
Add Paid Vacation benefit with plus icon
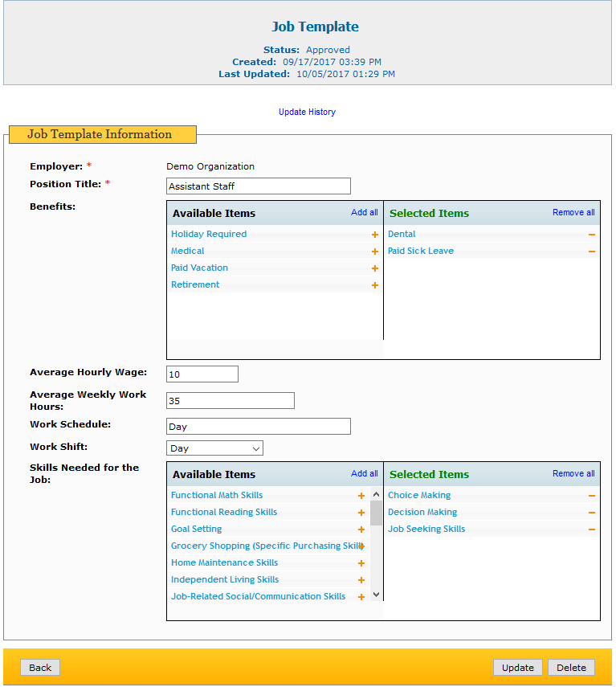375,268
